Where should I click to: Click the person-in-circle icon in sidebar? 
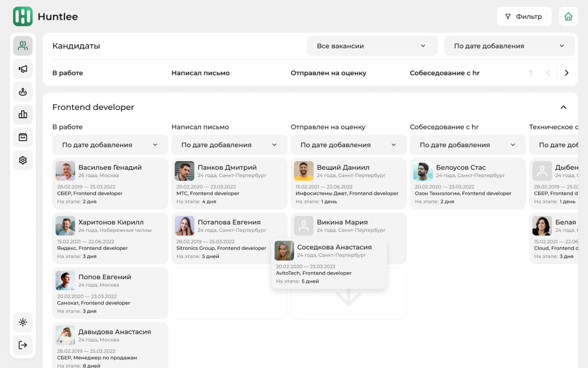coord(23,92)
